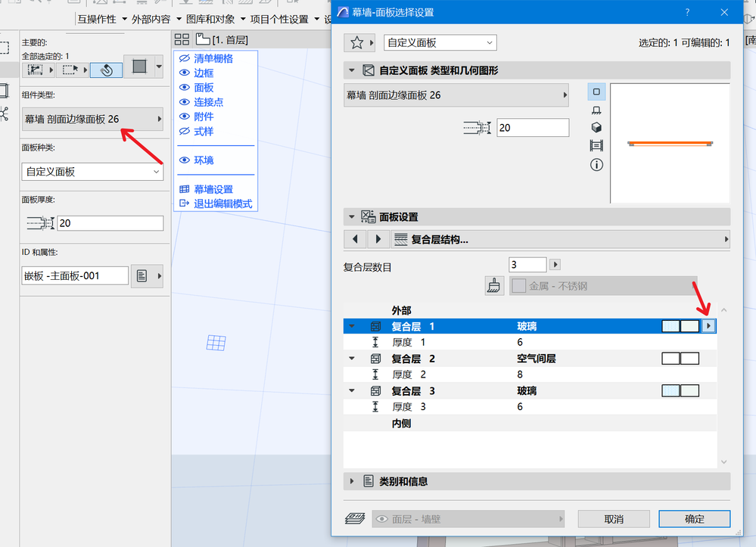Expand the 类别和信息 section
This screenshot has width=756, height=547.
(x=352, y=481)
